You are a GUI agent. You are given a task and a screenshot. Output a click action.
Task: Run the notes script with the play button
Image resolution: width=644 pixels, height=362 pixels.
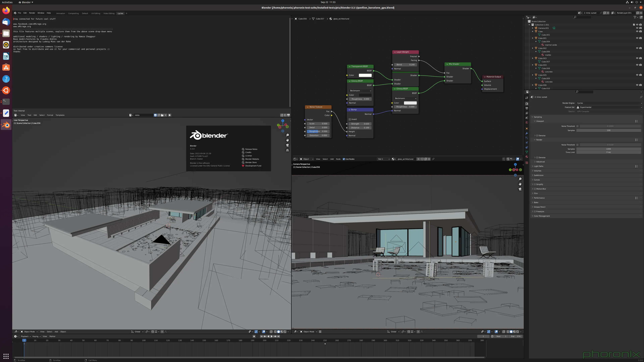point(170,115)
